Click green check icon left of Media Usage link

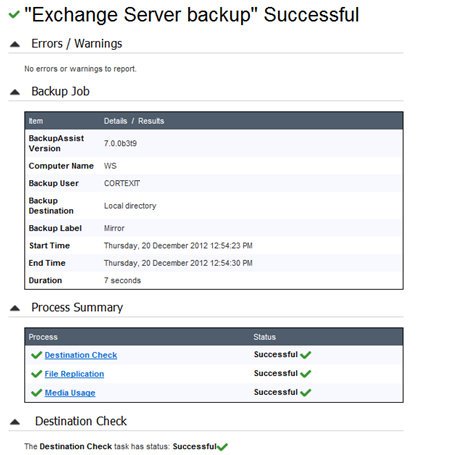pos(36,393)
